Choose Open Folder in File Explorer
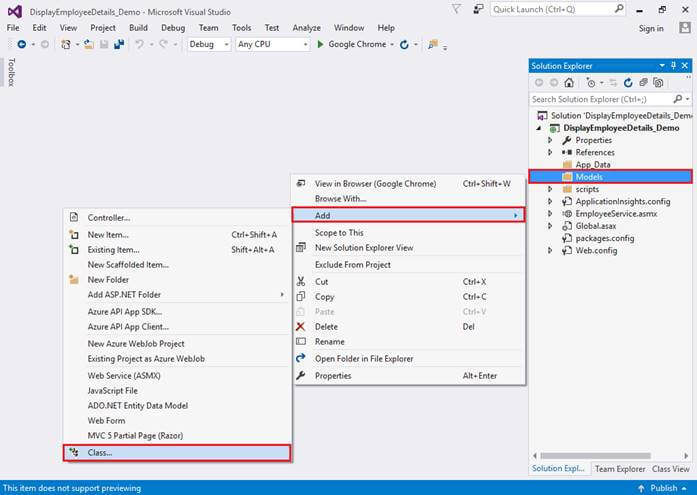The image size is (697, 495). (x=408, y=359)
